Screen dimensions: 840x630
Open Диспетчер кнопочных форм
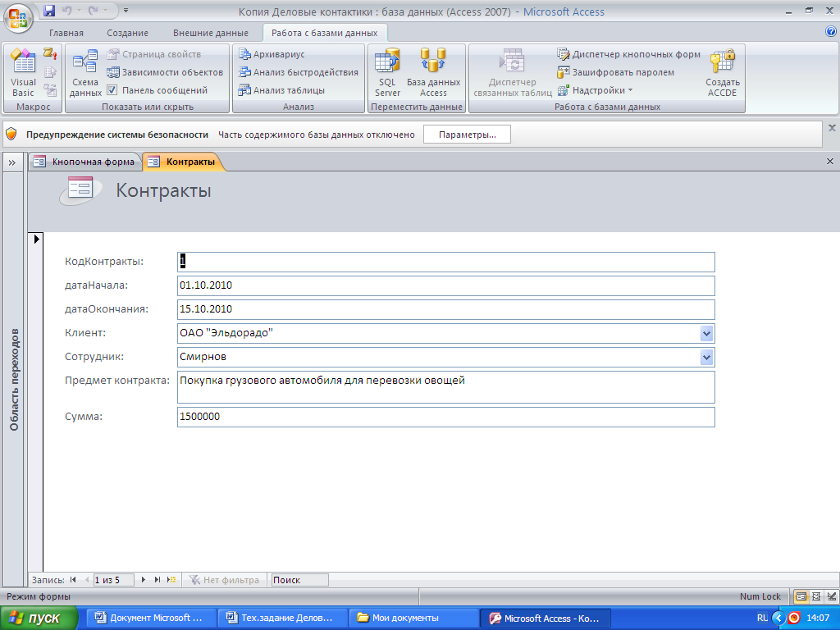[629, 54]
